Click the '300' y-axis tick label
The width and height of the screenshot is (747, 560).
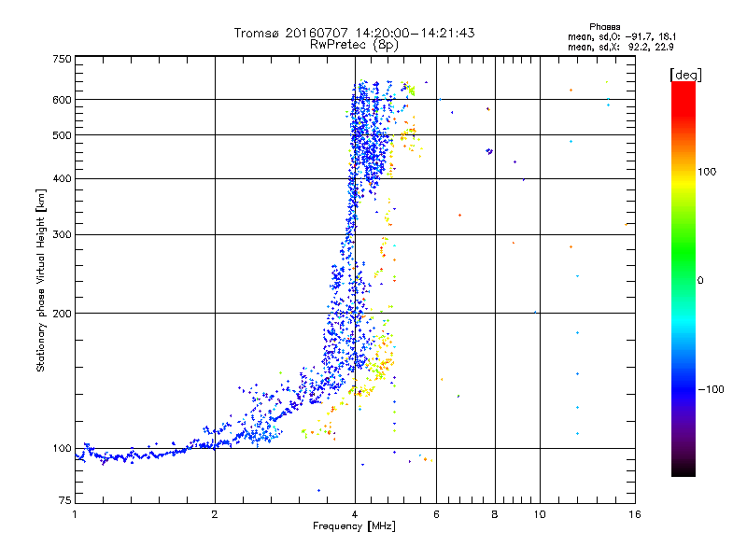coord(62,235)
